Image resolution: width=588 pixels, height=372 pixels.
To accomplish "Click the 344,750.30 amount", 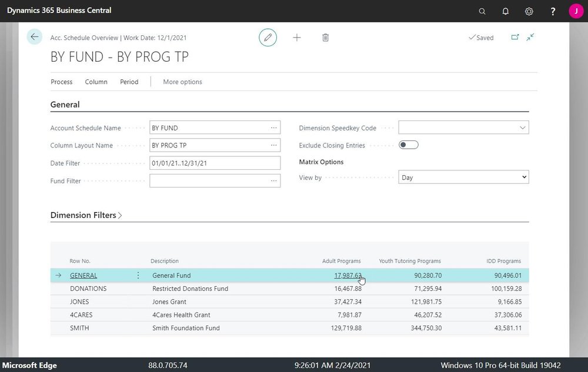I will tap(426, 328).
